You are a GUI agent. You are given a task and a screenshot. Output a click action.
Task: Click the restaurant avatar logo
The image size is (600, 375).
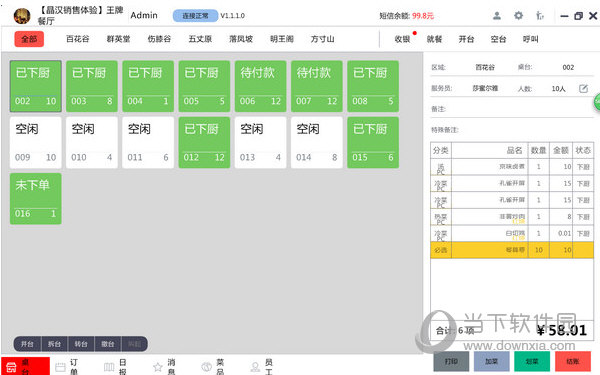pyautogui.click(x=22, y=16)
